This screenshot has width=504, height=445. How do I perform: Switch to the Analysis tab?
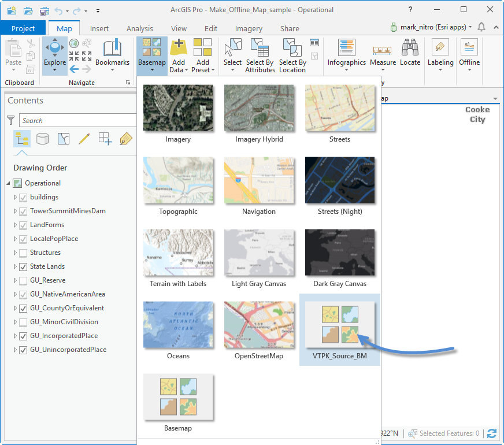[x=139, y=28]
